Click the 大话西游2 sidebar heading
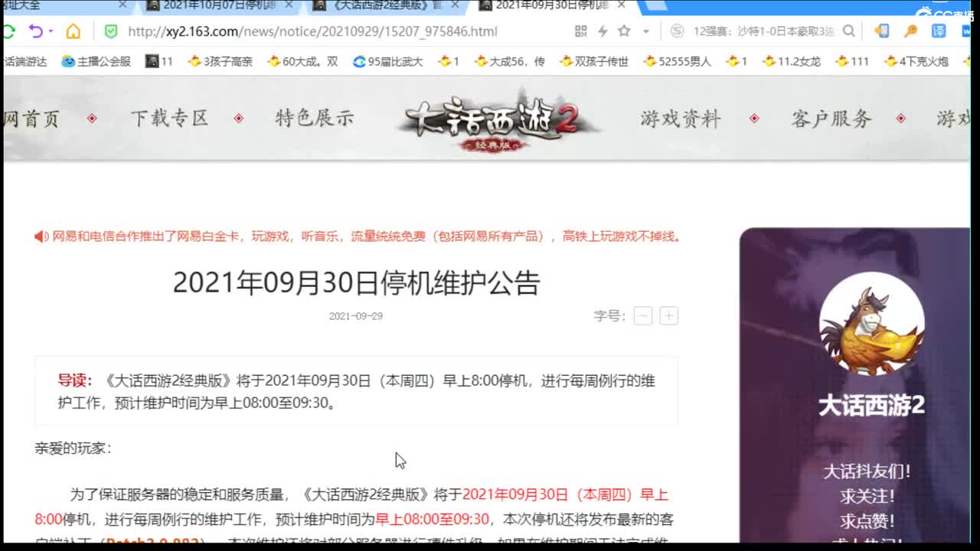 pyautogui.click(x=871, y=405)
